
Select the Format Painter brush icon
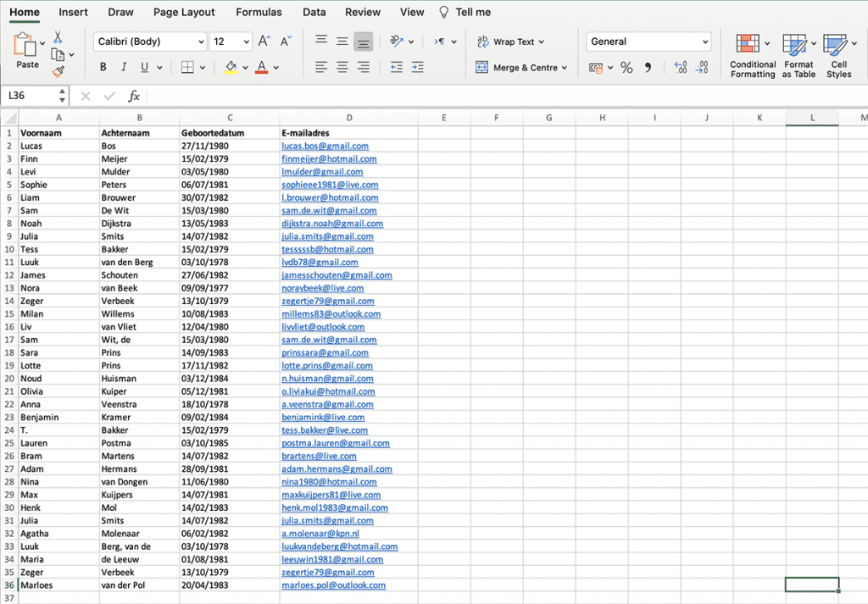pyautogui.click(x=58, y=73)
